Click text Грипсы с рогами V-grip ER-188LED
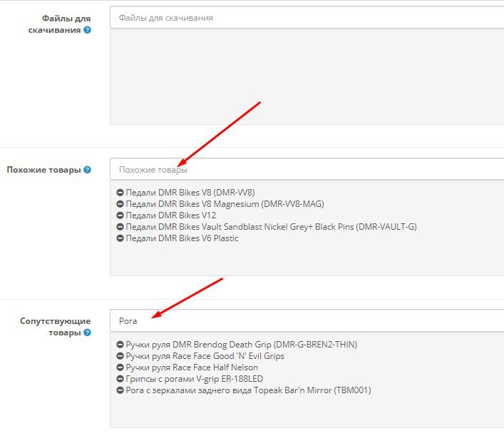The width and height of the screenshot is (504, 441). 195,379
